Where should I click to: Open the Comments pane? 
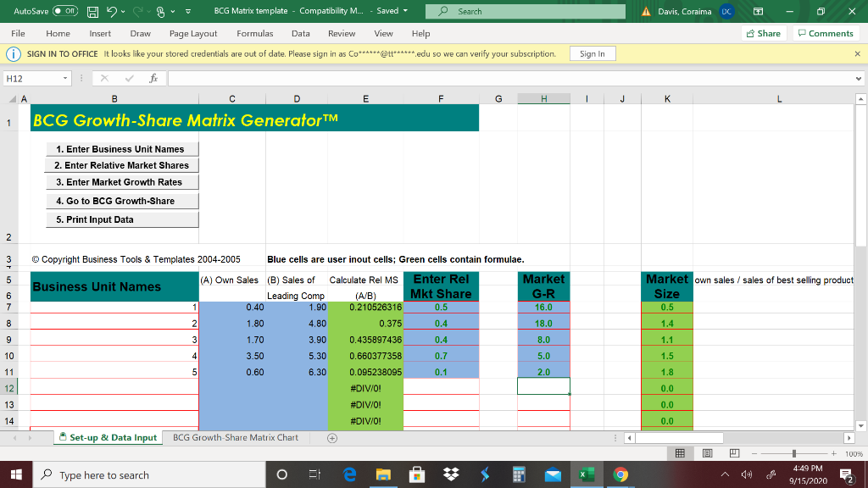pos(826,32)
